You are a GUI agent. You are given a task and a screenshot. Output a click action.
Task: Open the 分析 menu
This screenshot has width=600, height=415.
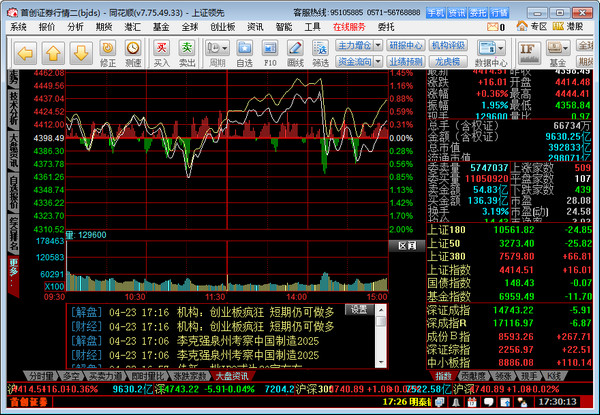[76, 27]
